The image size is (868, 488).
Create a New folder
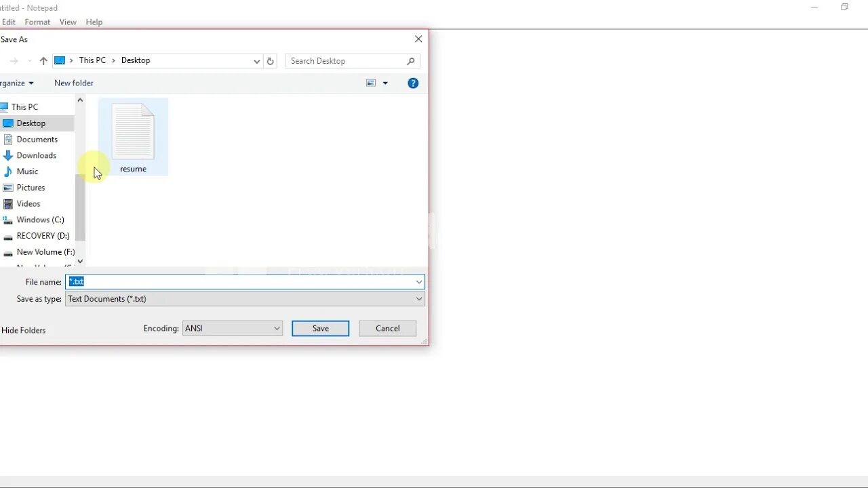pos(74,83)
